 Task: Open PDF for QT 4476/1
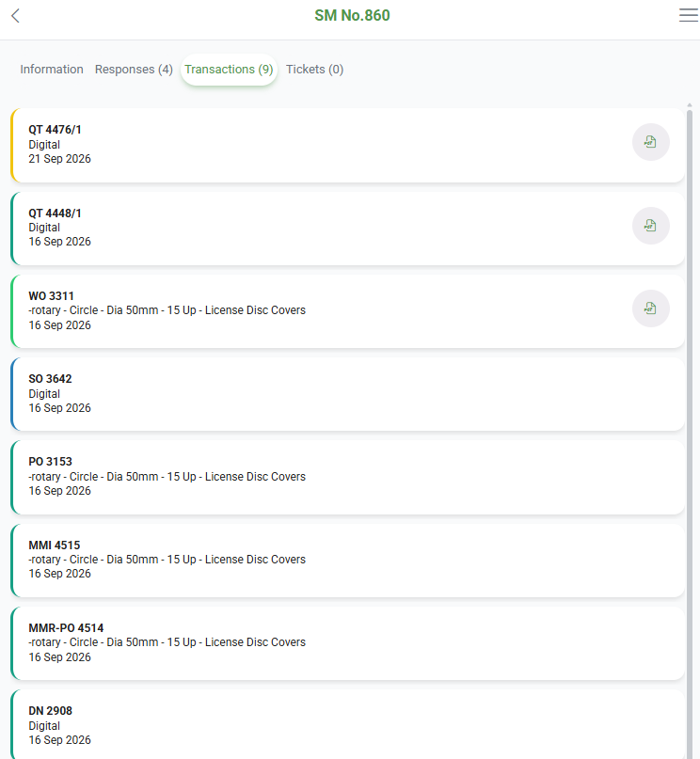pyautogui.click(x=651, y=142)
